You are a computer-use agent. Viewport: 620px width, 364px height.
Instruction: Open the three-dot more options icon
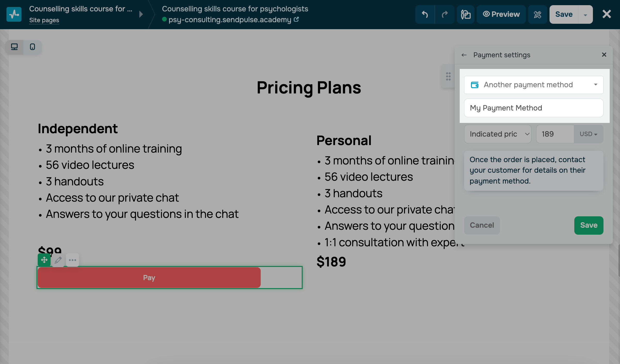tap(73, 260)
